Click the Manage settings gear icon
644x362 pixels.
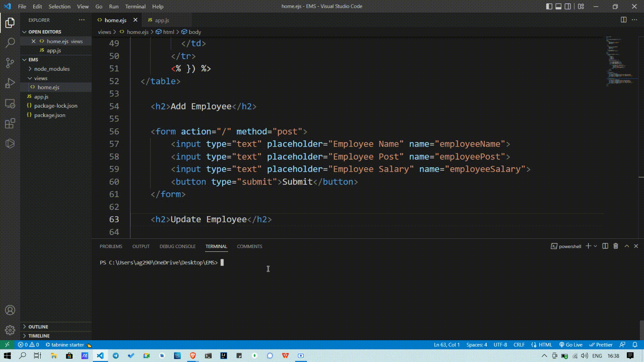pos(10,330)
